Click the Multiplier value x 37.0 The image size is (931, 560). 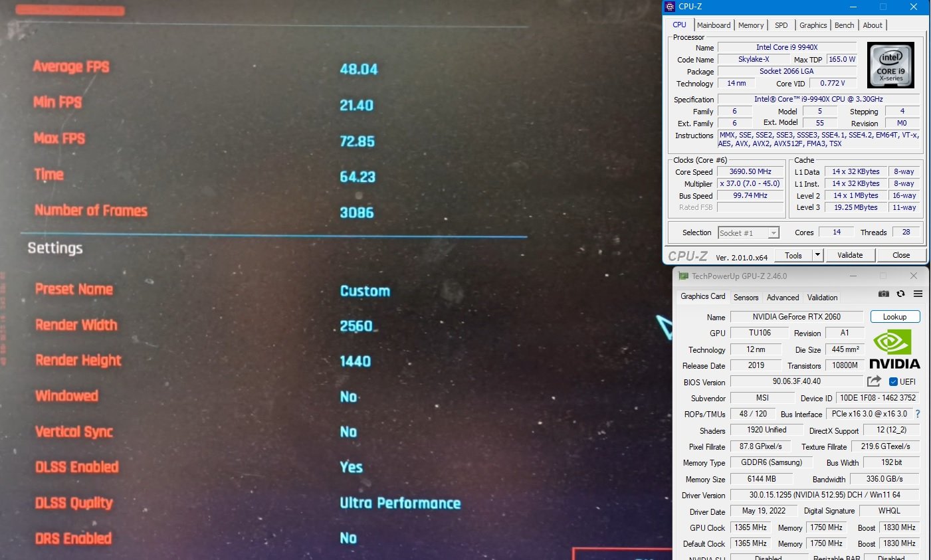pos(751,183)
